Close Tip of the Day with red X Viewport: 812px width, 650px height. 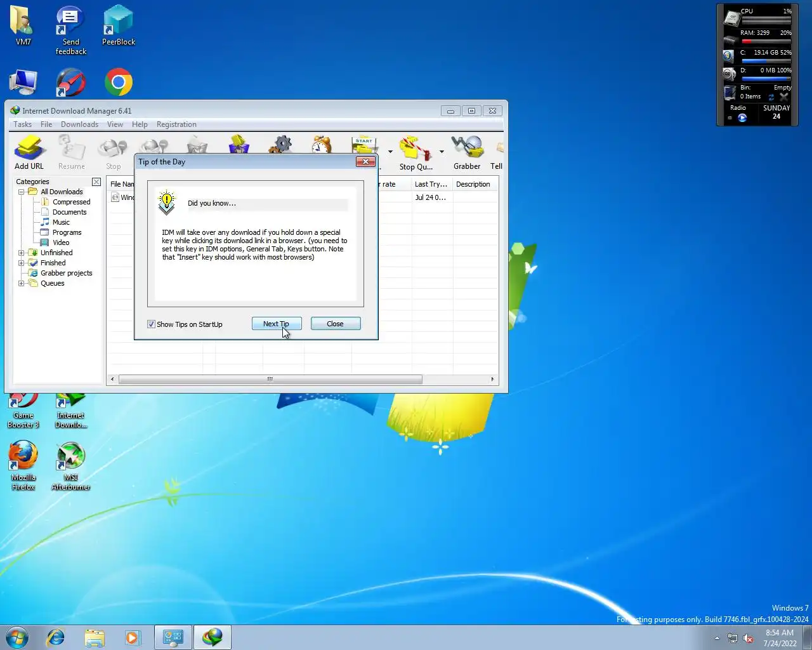point(365,162)
